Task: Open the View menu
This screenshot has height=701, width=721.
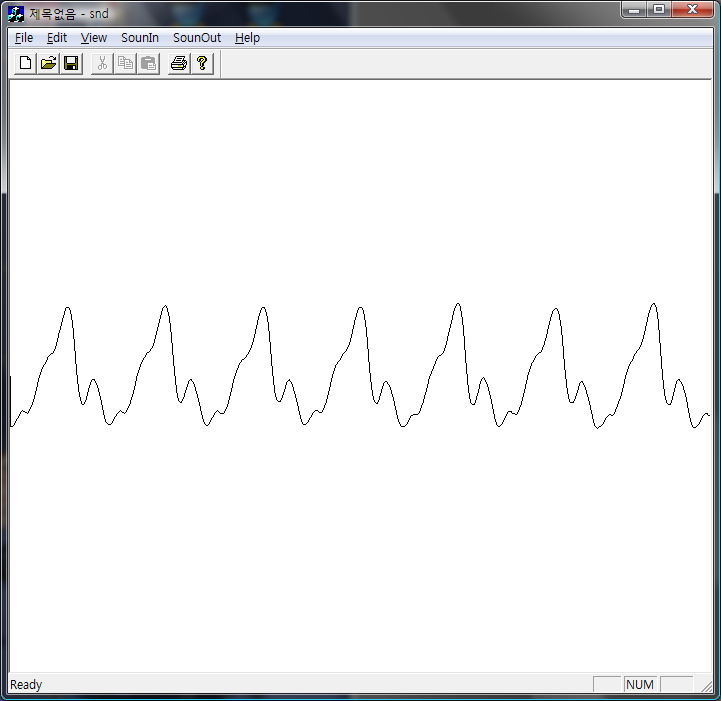Action: [x=94, y=38]
